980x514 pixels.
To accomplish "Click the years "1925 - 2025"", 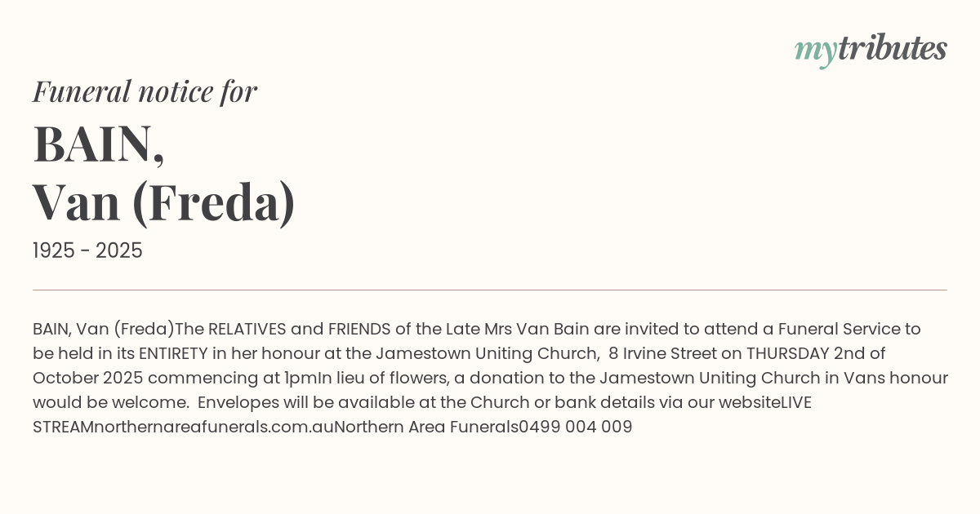I will click(87, 251).
